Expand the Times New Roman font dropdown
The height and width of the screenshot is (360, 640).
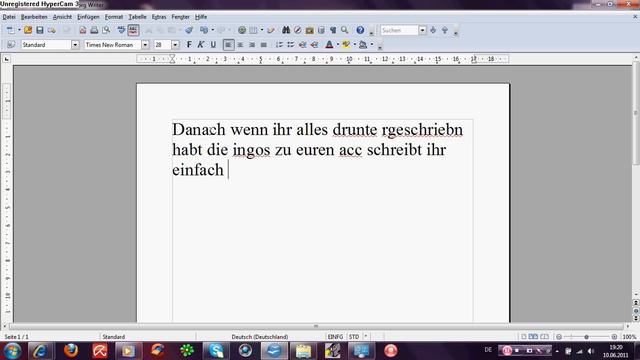(145, 45)
